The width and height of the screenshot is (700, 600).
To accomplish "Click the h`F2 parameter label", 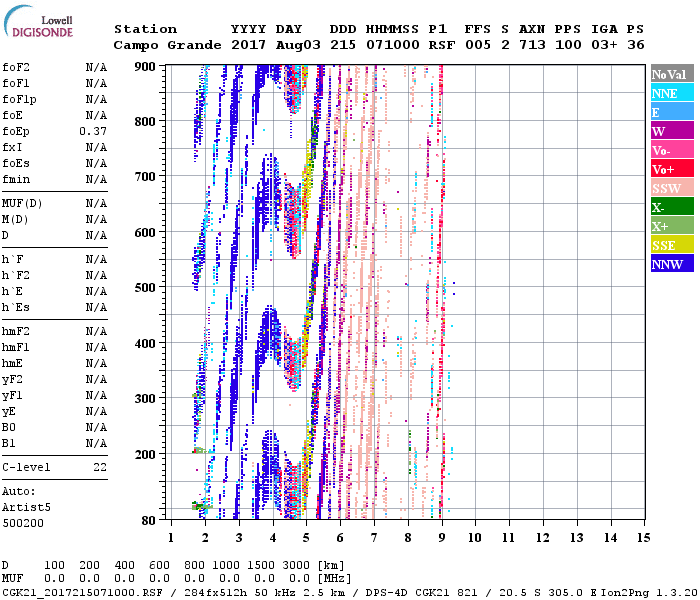I will (x=16, y=275).
